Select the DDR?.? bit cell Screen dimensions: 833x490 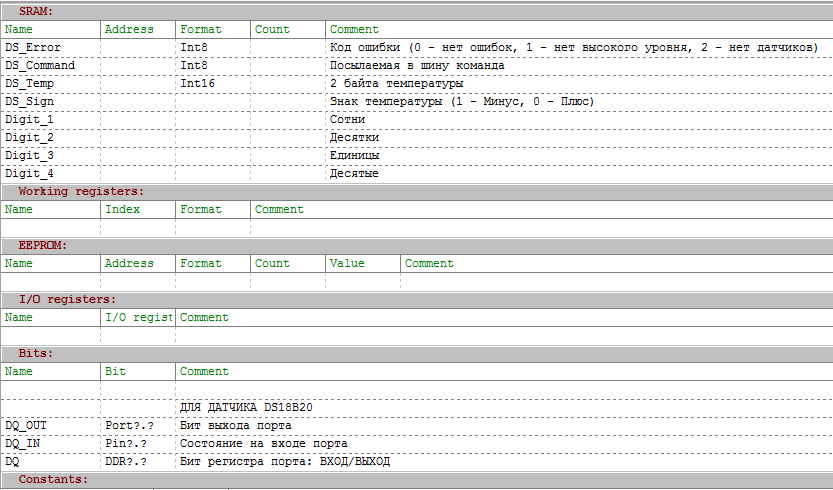pyautogui.click(x=138, y=461)
